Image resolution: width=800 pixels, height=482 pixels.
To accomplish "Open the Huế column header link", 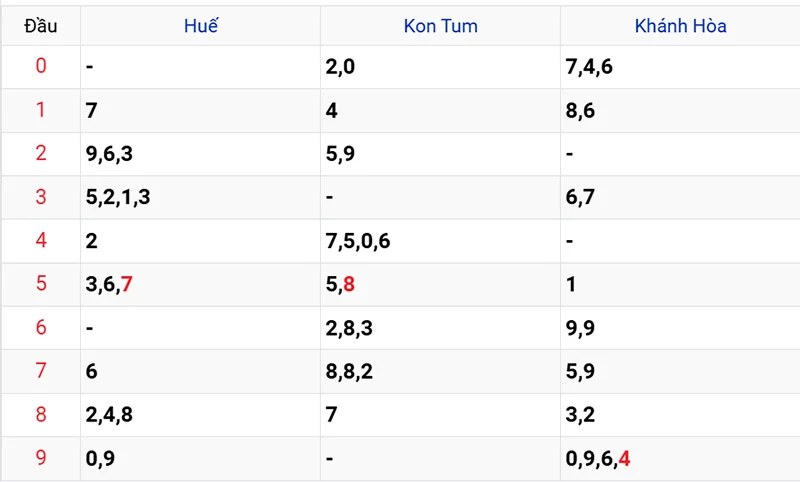I will (x=200, y=26).
